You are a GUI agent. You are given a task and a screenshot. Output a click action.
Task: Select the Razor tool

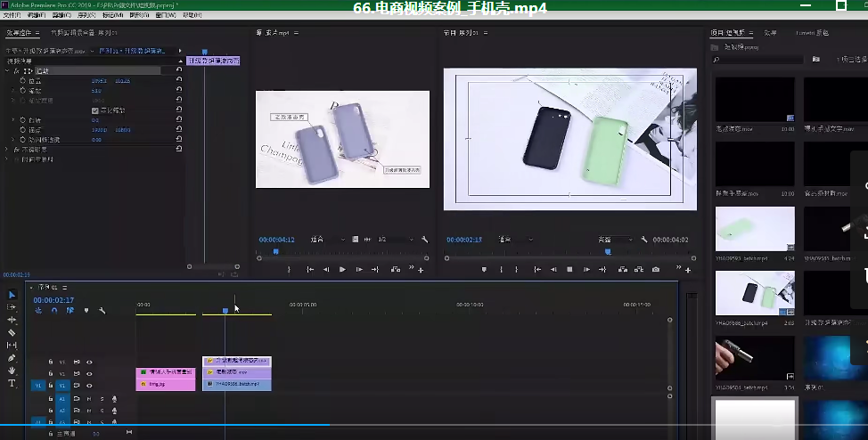click(12, 332)
